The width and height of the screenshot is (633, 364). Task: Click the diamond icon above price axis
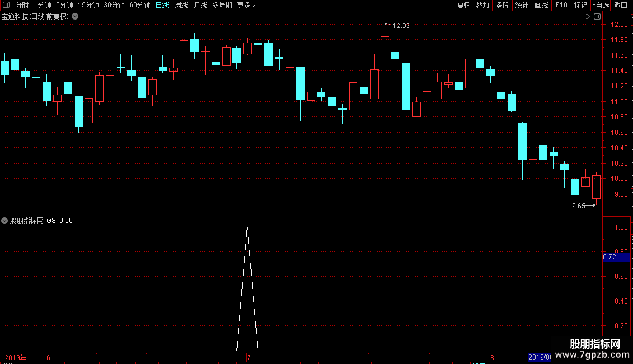tap(587, 17)
